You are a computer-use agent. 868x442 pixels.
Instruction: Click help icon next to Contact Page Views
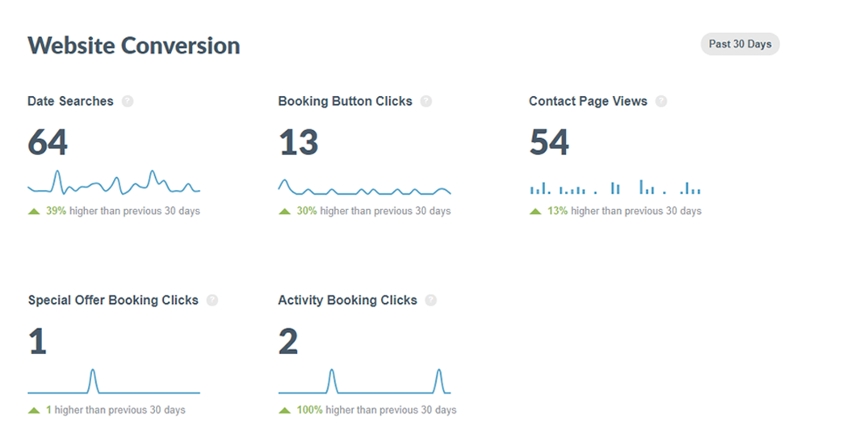click(661, 102)
